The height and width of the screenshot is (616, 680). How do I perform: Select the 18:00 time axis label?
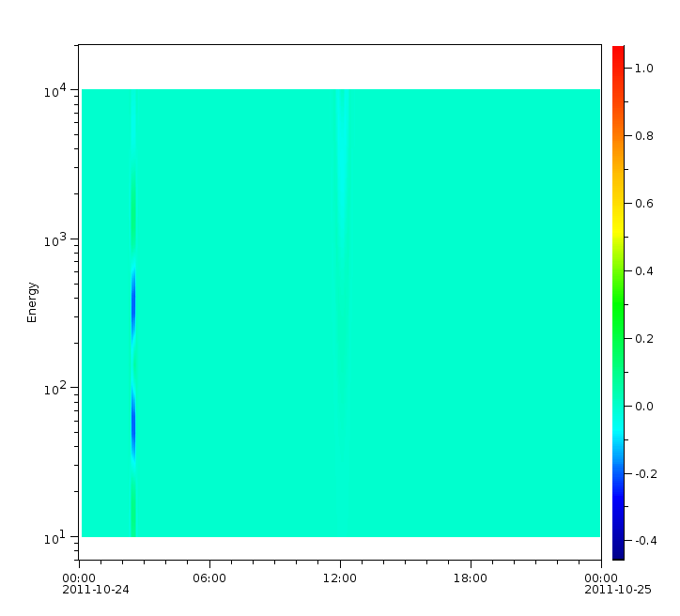(x=470, y=578)
